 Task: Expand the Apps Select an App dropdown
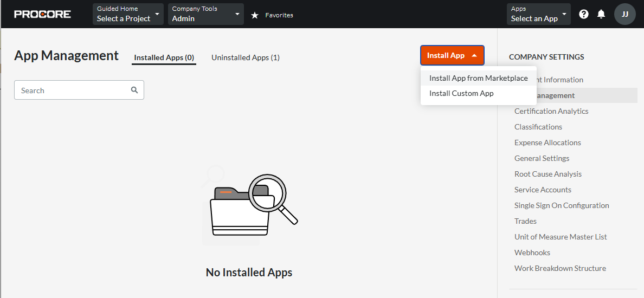pos(539,14)
